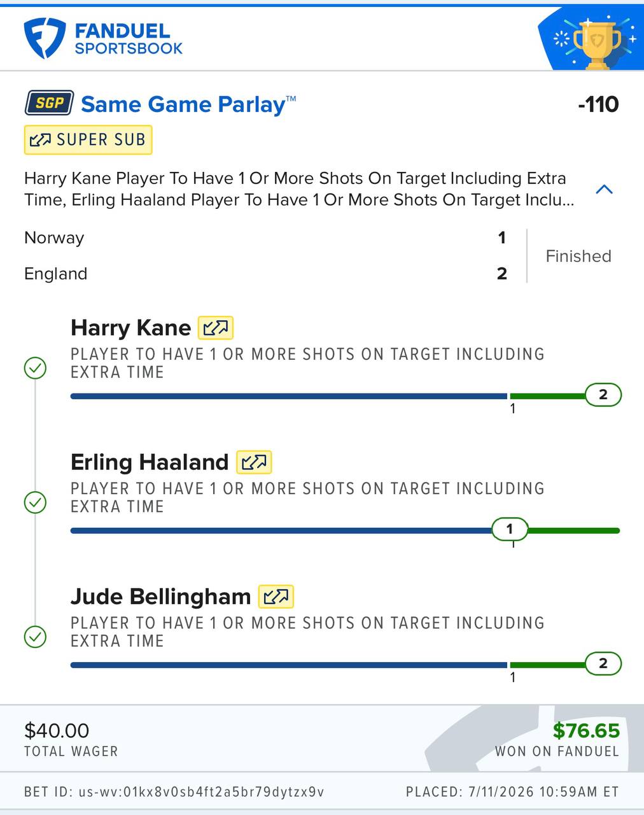This screenshot has height=815, width=644.
Task: Select the Norway team row
Action: (265, 237)
